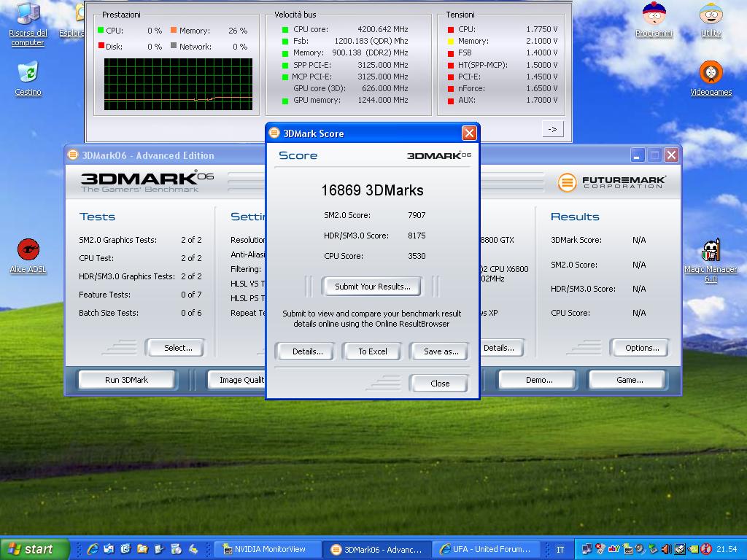Click the SM2.0 Graphics Tests row

pos(141,240)
